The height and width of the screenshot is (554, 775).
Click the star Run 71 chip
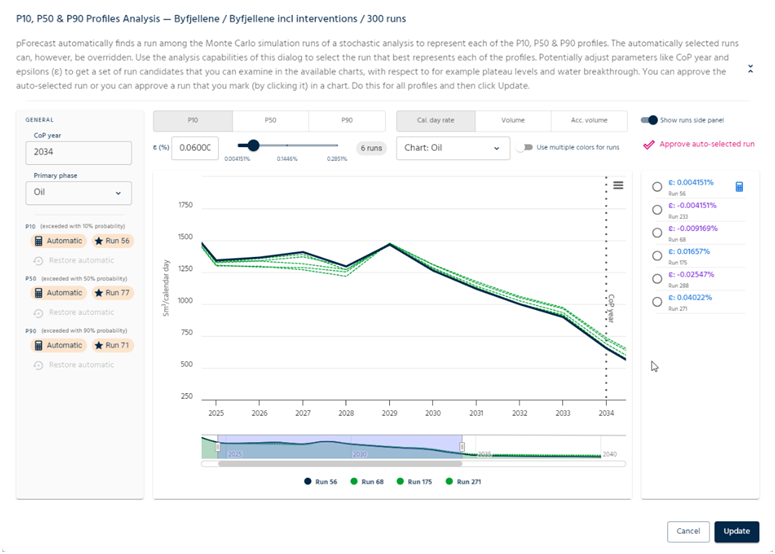(x=112, y=345)
